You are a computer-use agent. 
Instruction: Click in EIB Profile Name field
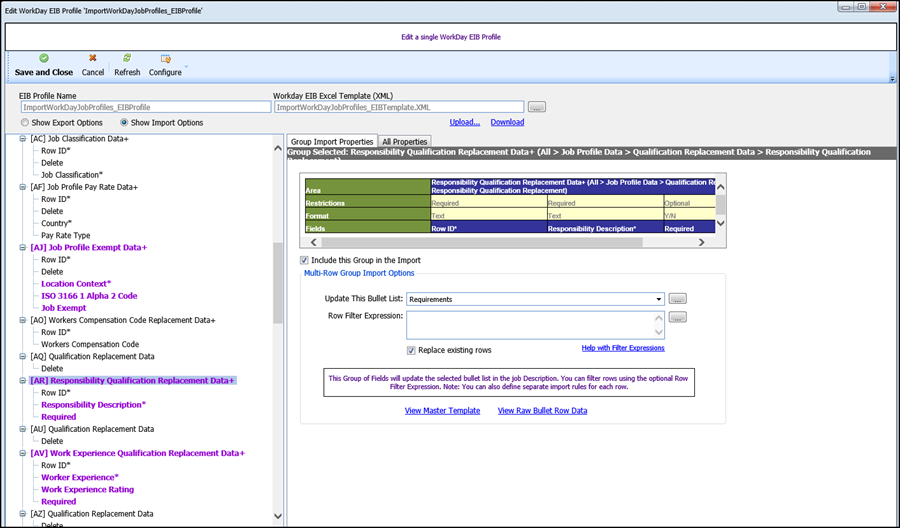point(146,107)
